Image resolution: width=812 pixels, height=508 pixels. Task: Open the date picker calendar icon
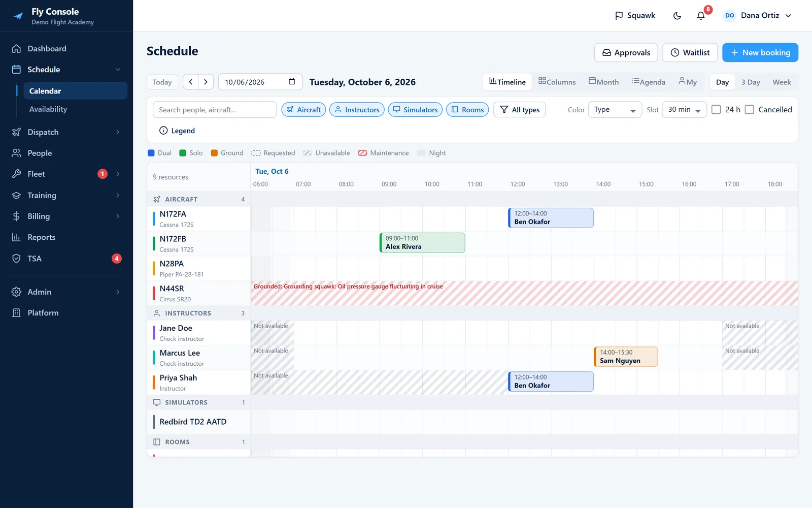tap(292, 82)
